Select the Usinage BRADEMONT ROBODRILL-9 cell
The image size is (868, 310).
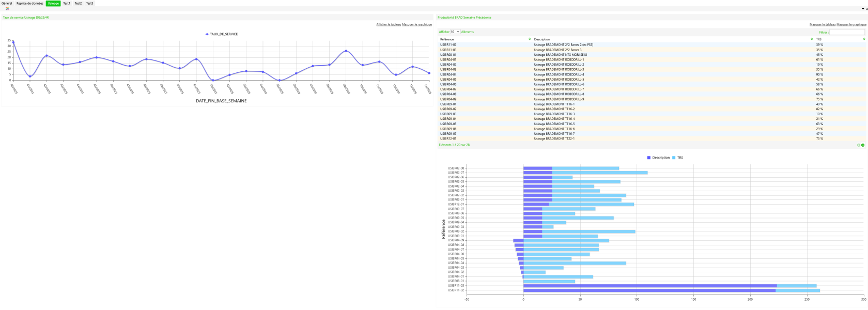pos(559,99)
